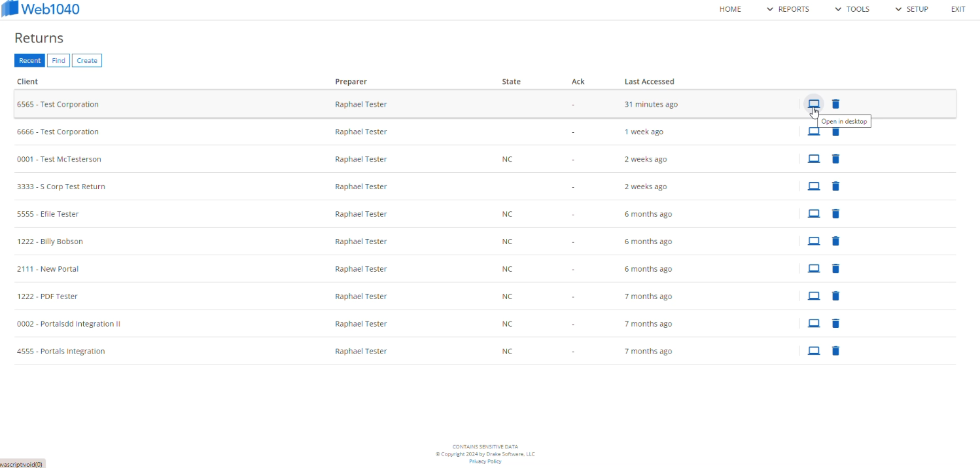Open Portalsdd Integration II in desktop
980x468 pixels.
814,323
